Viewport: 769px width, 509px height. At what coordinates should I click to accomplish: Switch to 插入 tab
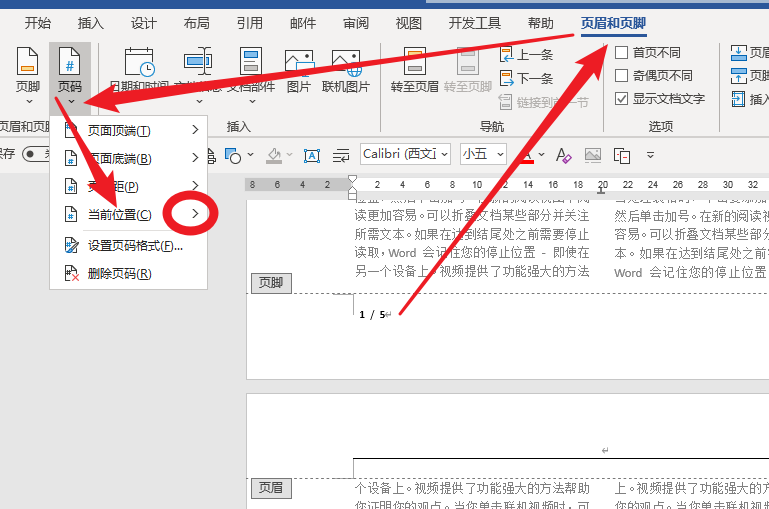(91, 23)
